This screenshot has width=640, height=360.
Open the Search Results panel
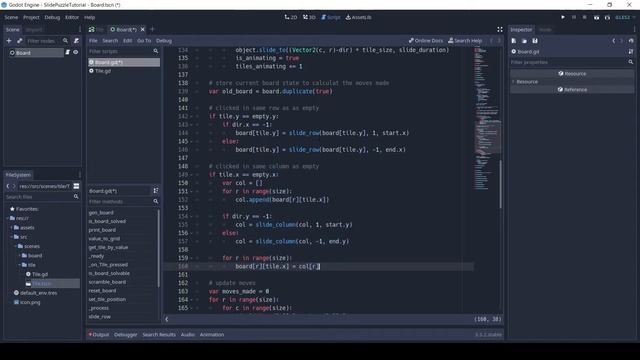[159, 334]
